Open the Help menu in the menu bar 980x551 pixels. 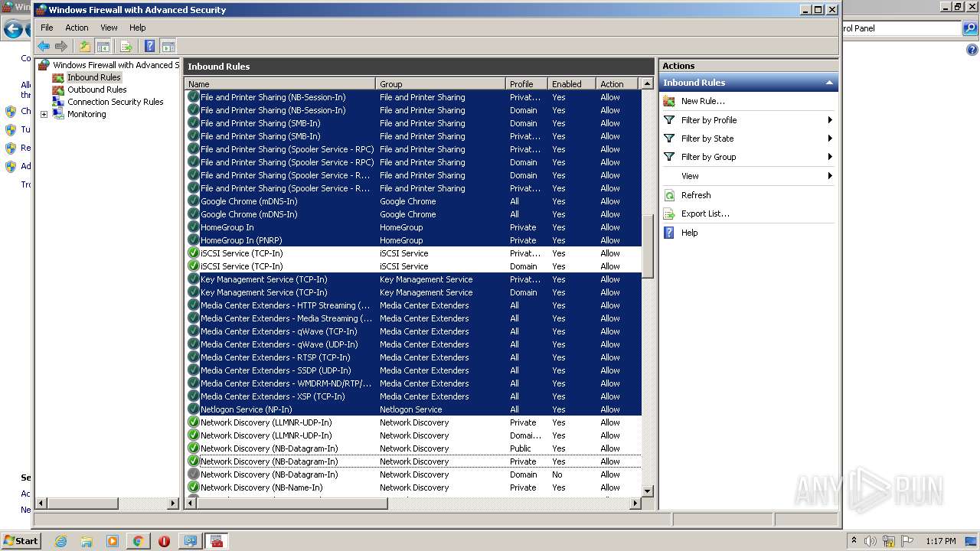point(137,28)
